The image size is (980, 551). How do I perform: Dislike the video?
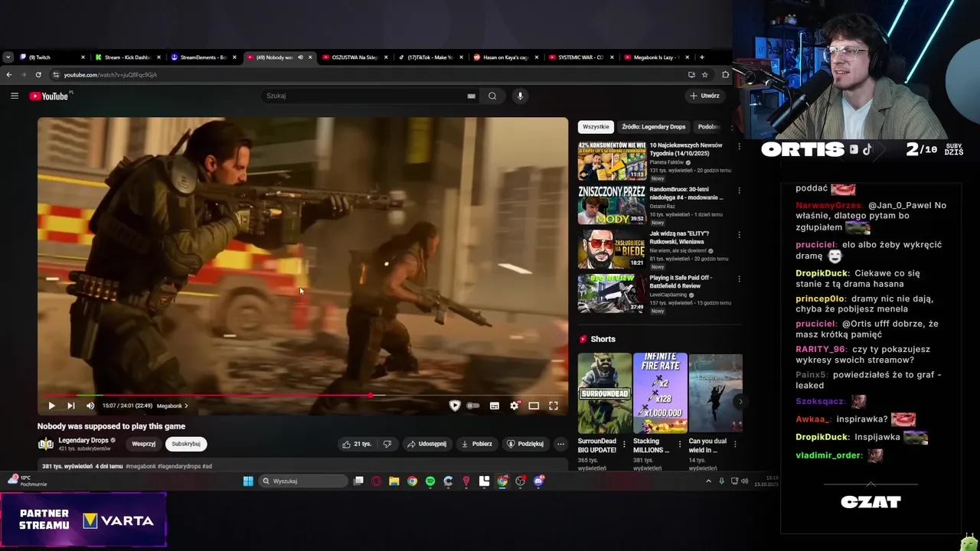(387, 444)
